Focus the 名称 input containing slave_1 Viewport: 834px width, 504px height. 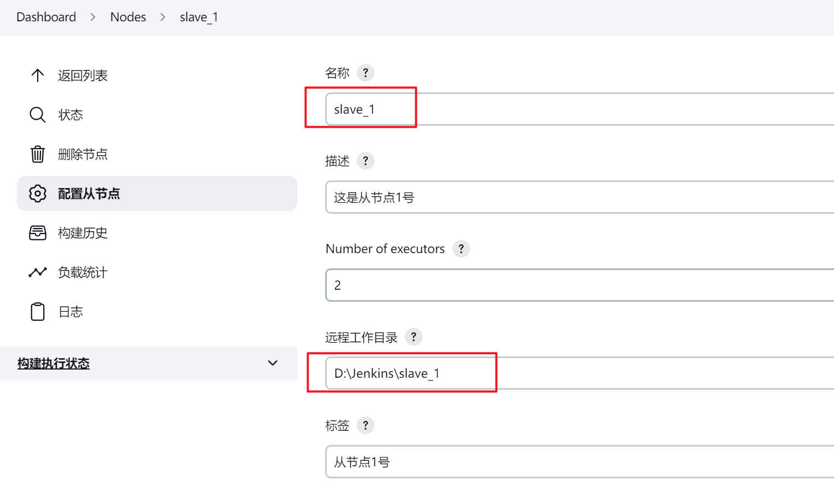coord(580,109)
